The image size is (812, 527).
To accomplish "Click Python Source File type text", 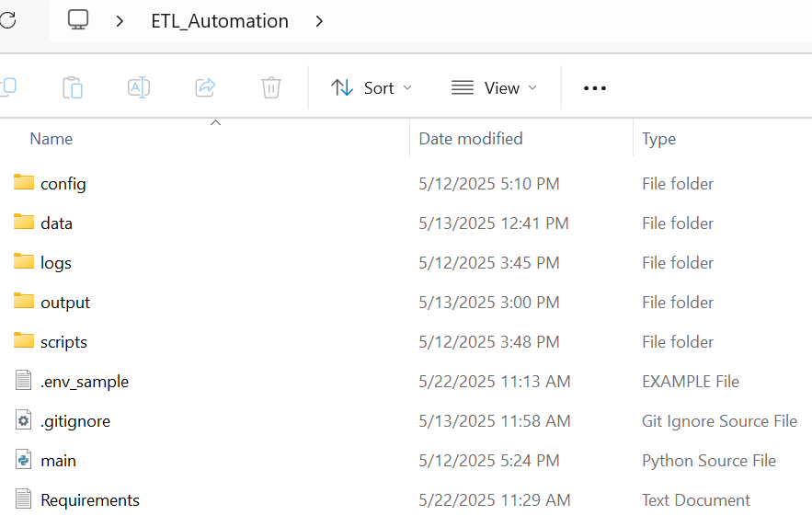I will pos(709,462).
